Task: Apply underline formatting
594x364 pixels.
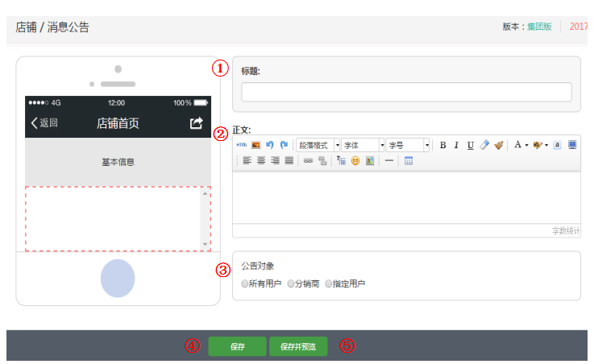Action: click(x=471, y=145)
